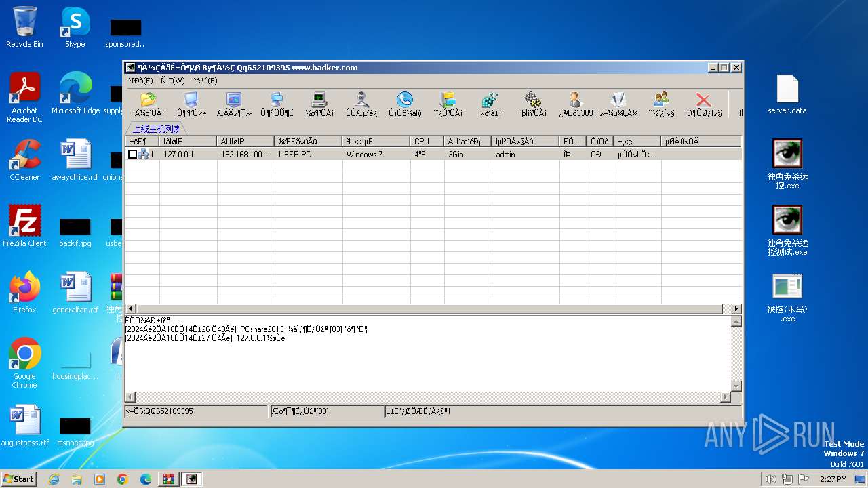Viewport: 868px width, 488px height.
Task: Click the log line mentioning PCshare2013
Action: 246,329
